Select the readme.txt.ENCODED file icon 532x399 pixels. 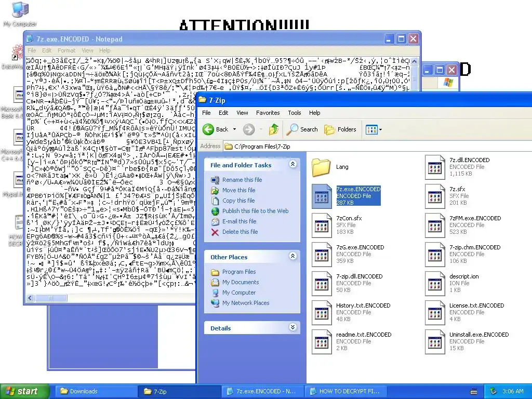[322, 342]
